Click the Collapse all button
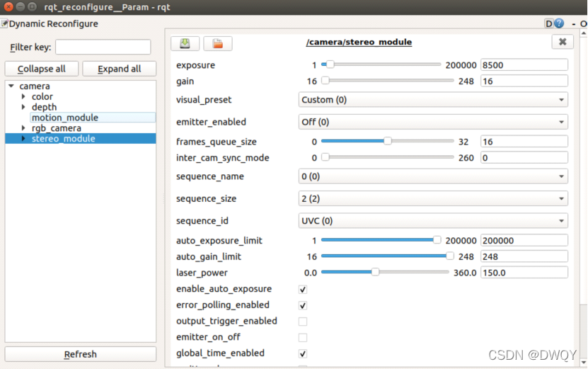 [41, 69]
